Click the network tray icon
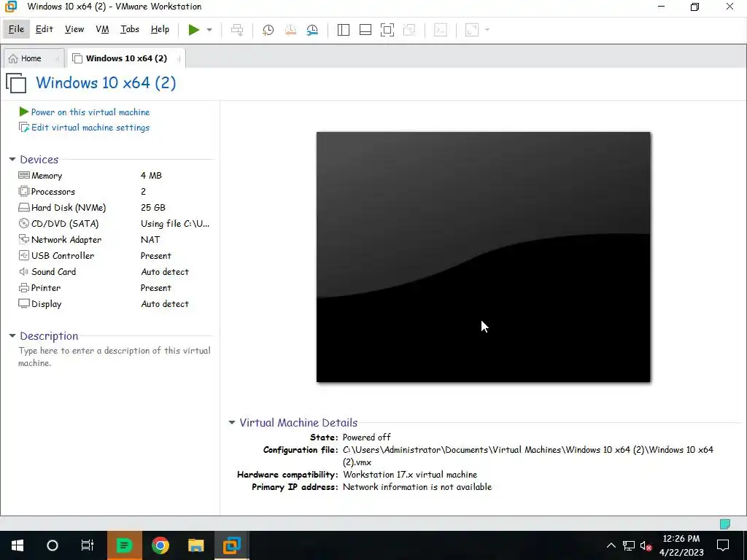 point(629,545)
